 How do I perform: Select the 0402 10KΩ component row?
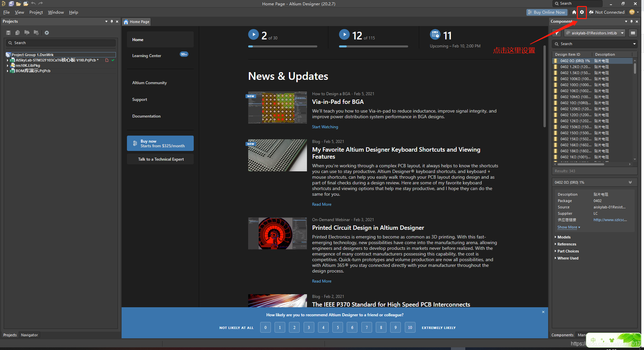tap(593, 91)
